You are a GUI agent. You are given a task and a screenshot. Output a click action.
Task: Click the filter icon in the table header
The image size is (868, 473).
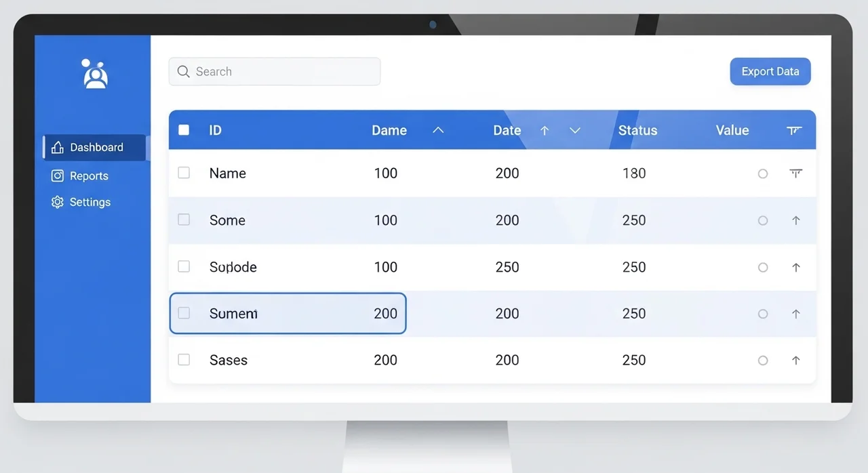coord(795,130)
